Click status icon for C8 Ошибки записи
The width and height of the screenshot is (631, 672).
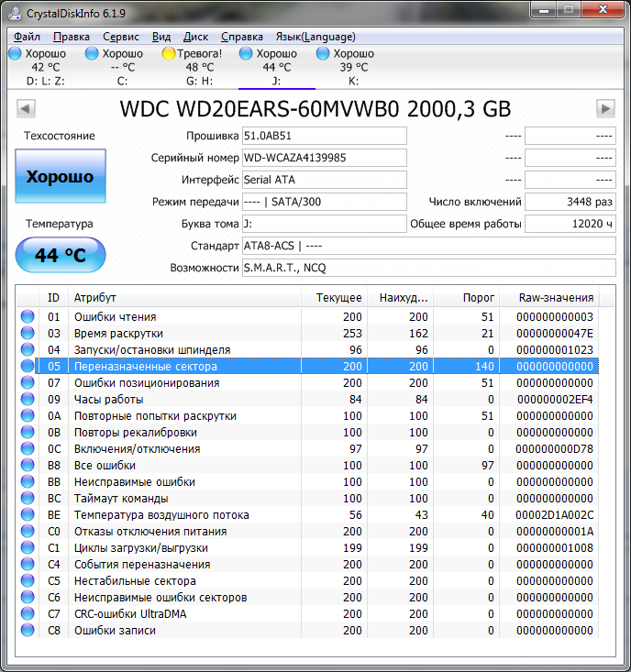coord(28,630)
